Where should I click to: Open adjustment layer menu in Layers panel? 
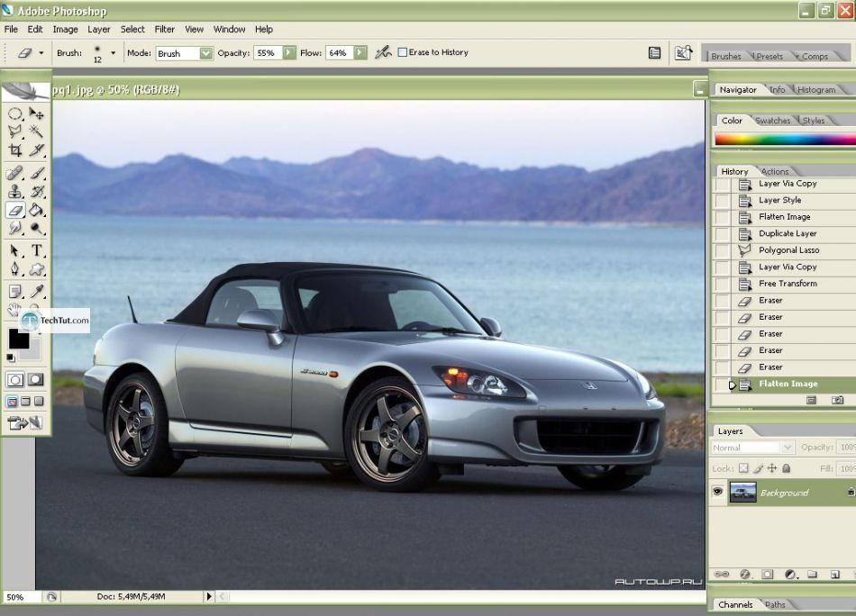790,574
